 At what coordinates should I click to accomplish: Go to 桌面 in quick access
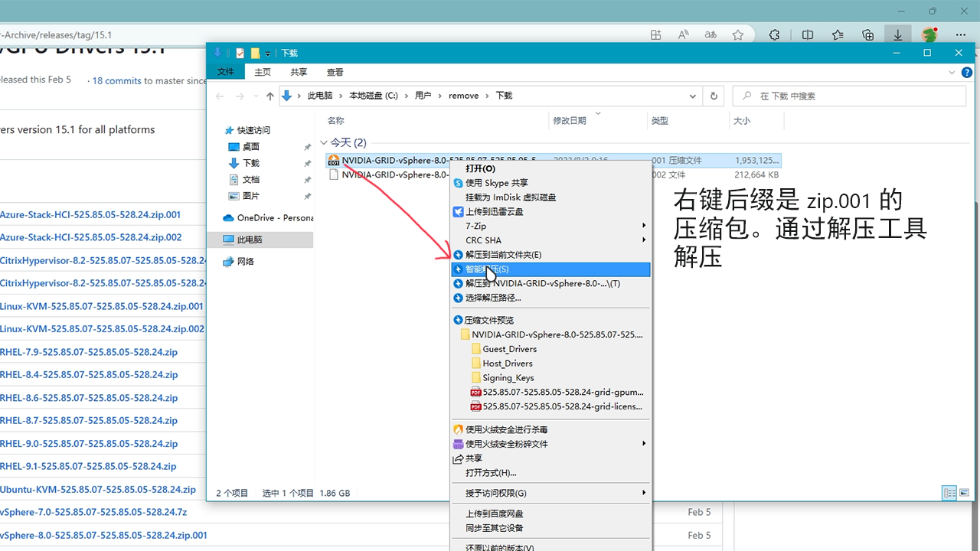tap(251, 147)
